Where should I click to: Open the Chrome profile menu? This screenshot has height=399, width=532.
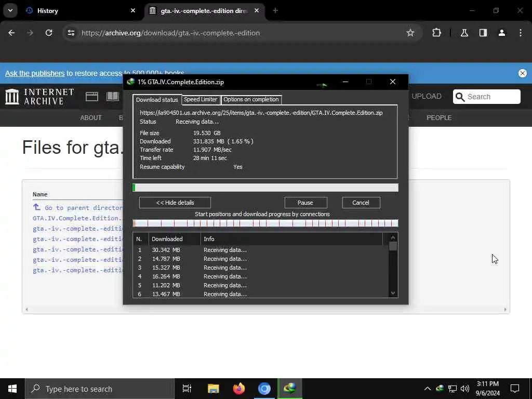502,33
